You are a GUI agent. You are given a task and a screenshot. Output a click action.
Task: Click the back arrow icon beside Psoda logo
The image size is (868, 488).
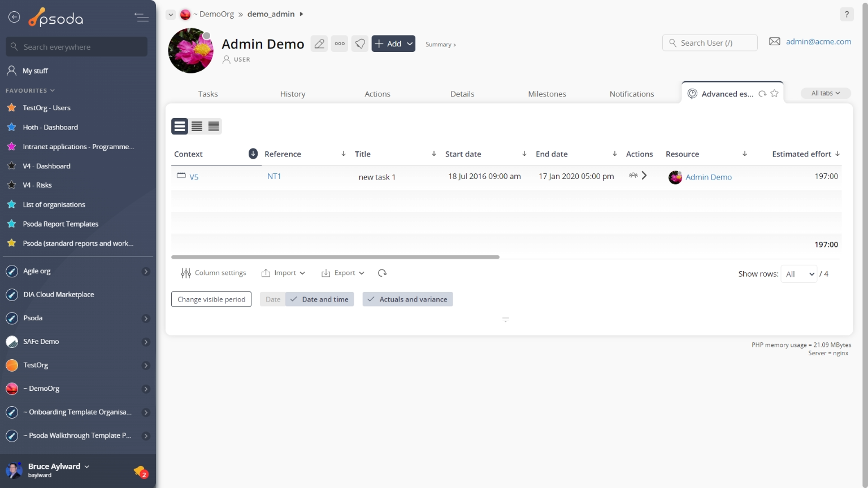[14, 18]
